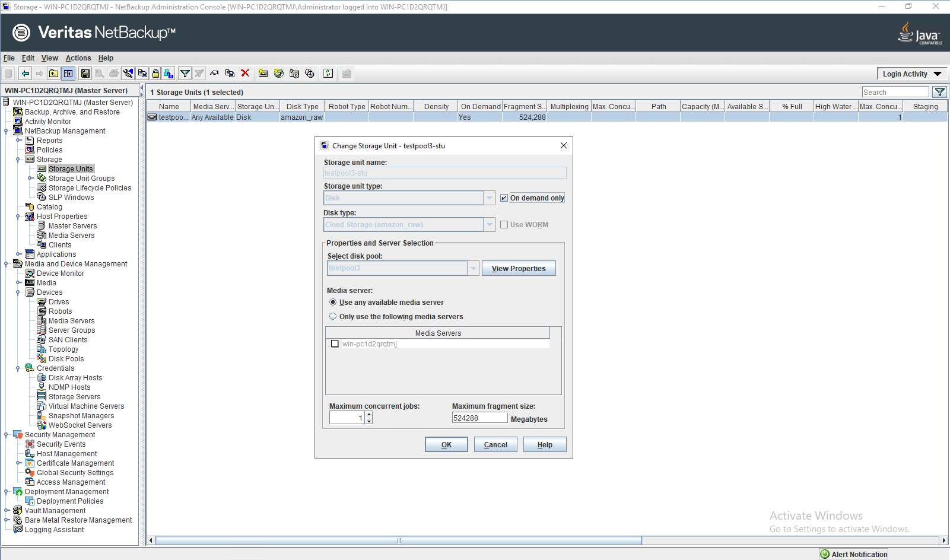950x560 pixels.
Task: Click OK in Change Storage Unit dialog
Action: tap(446, 445)
